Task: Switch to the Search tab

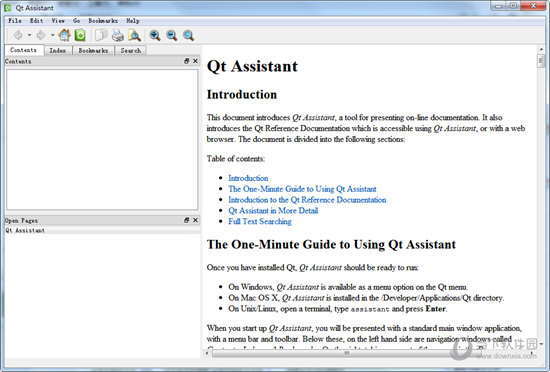Action: pyautogui.click(x=130, y=50)
